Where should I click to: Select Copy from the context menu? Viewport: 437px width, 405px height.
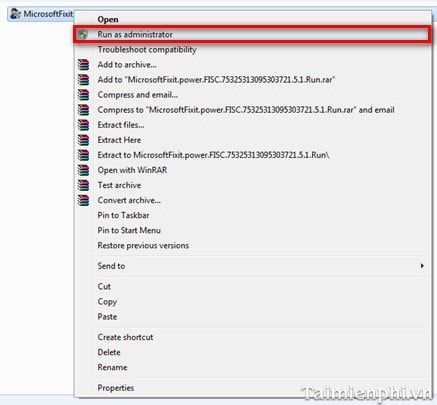click(x=107, y=301)
